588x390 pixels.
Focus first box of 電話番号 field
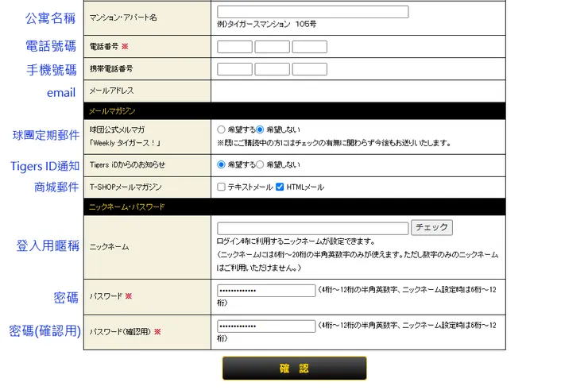[x=234, y=47]
